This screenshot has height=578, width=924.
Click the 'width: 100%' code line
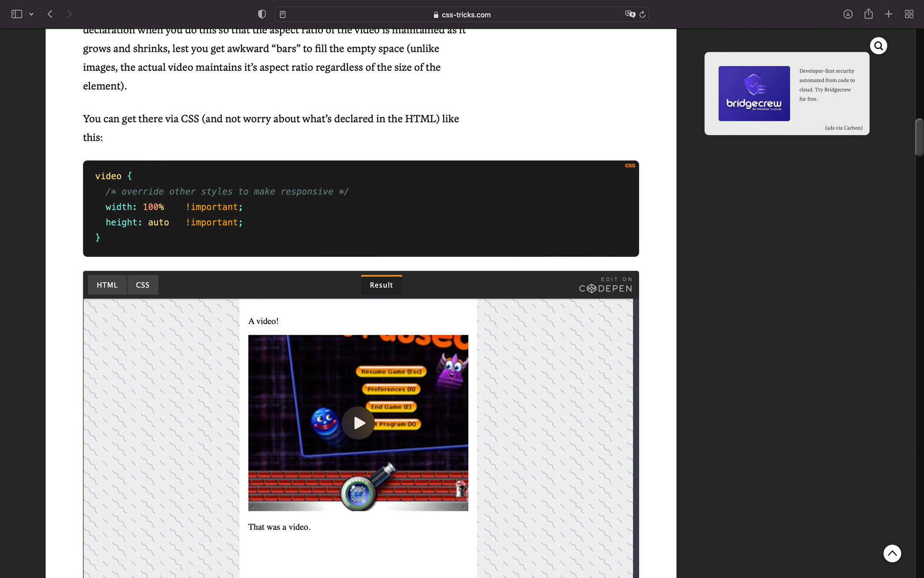[174, 207]
